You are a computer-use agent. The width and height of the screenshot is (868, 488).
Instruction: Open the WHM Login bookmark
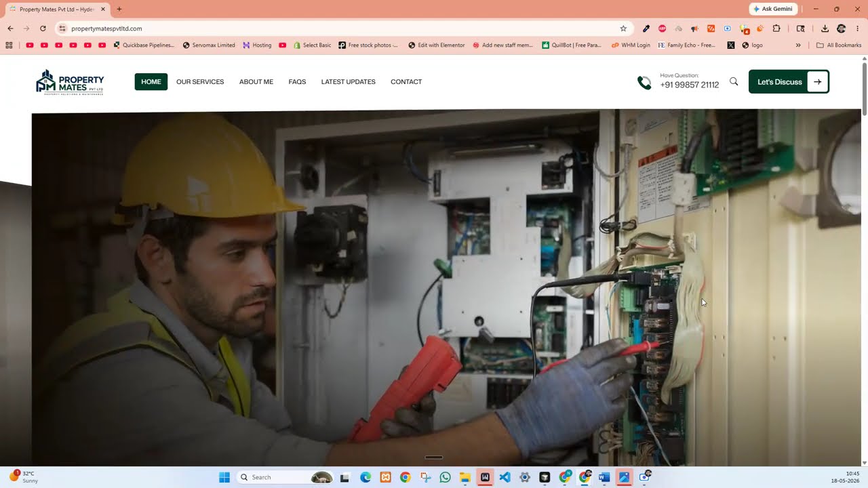coord(631,45)
